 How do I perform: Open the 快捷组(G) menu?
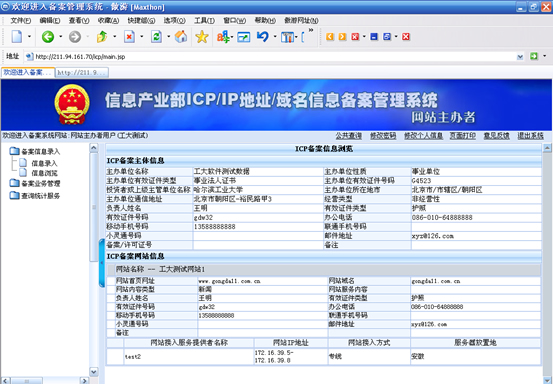pos(141,20)
